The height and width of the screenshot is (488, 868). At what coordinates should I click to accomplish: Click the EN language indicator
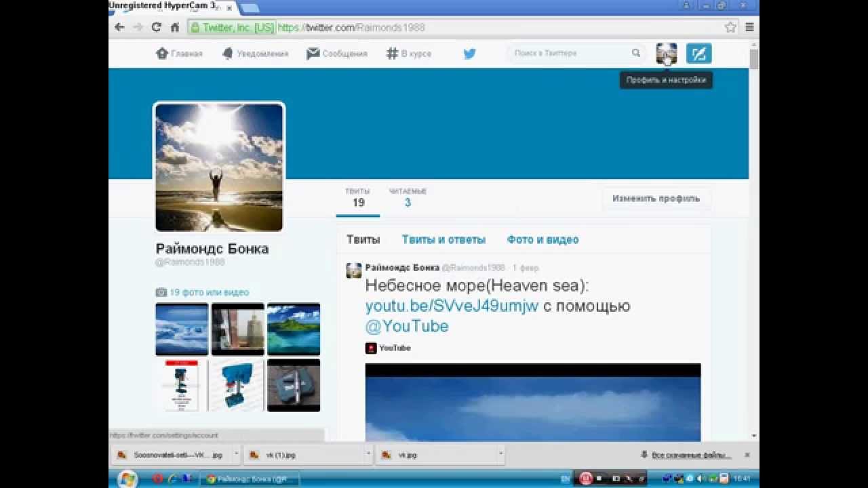[565, 479]
